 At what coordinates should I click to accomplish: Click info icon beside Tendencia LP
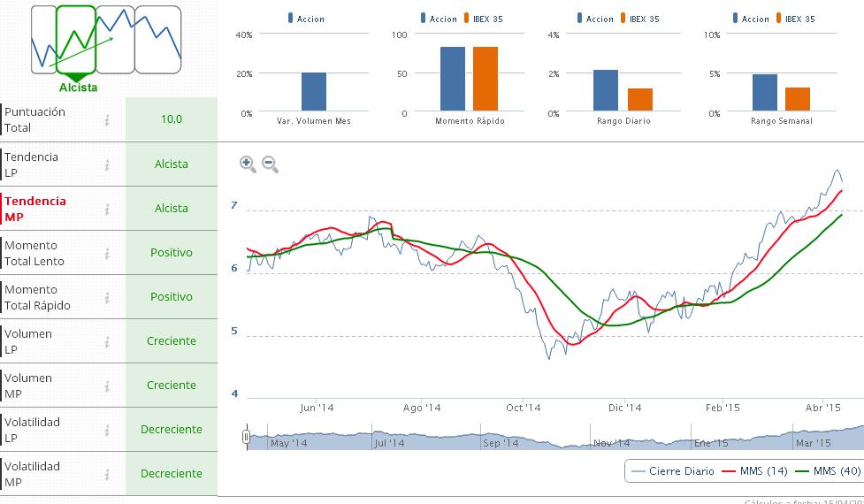pos(107,164)
